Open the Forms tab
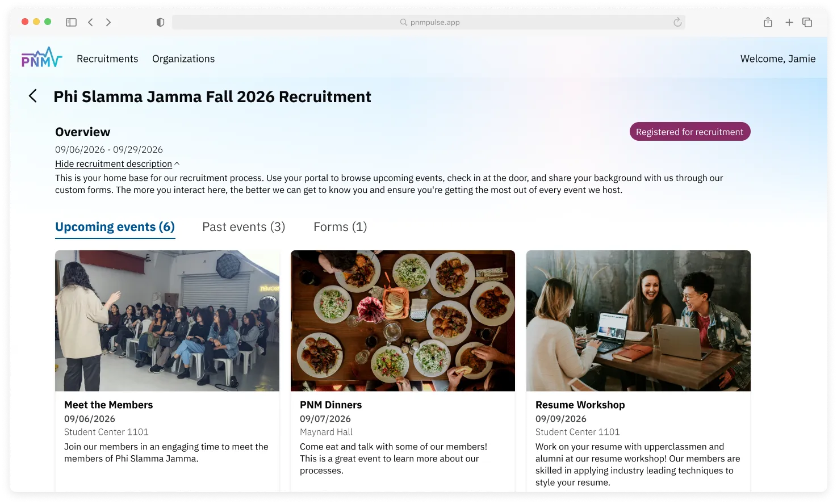 click(x=340, y=226)
